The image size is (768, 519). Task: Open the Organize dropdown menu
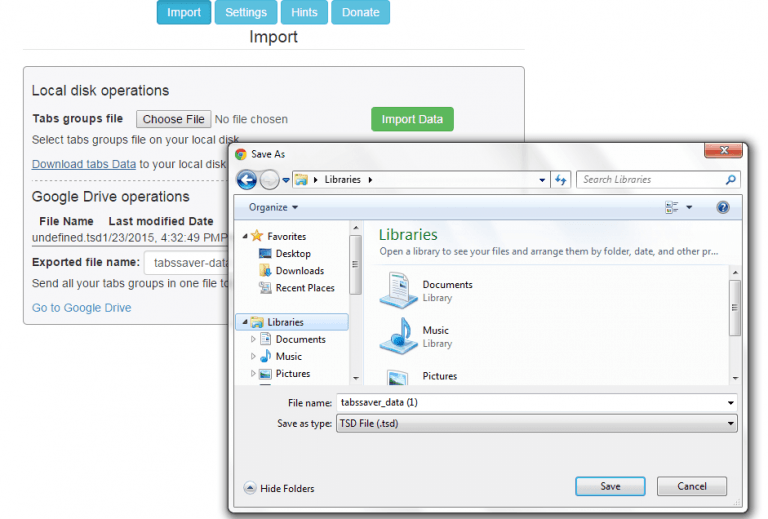tap(273, 207)
